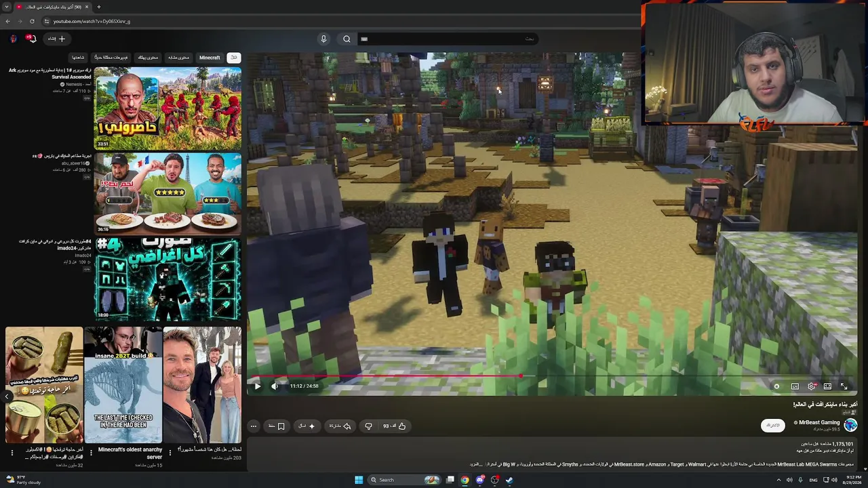Viewport: 868px width, 488px height.
Task: Mute the video volume speaker icon
Action: tap(275, 386)
